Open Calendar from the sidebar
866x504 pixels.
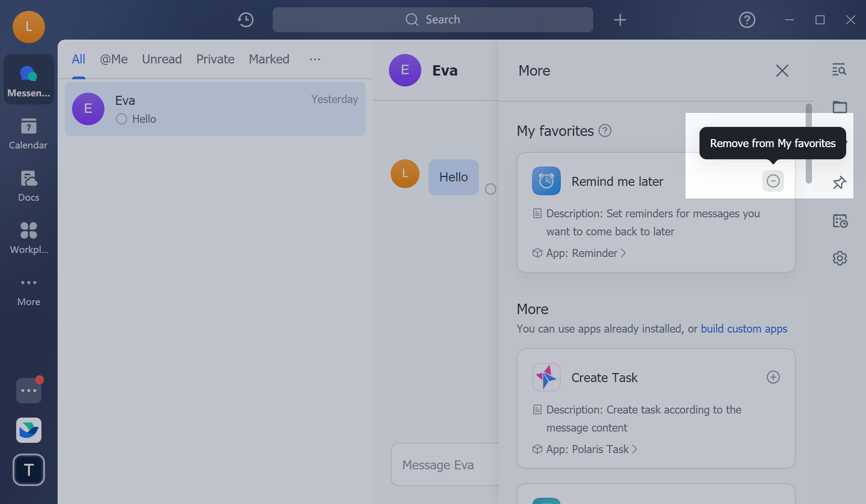click(29, 133)
